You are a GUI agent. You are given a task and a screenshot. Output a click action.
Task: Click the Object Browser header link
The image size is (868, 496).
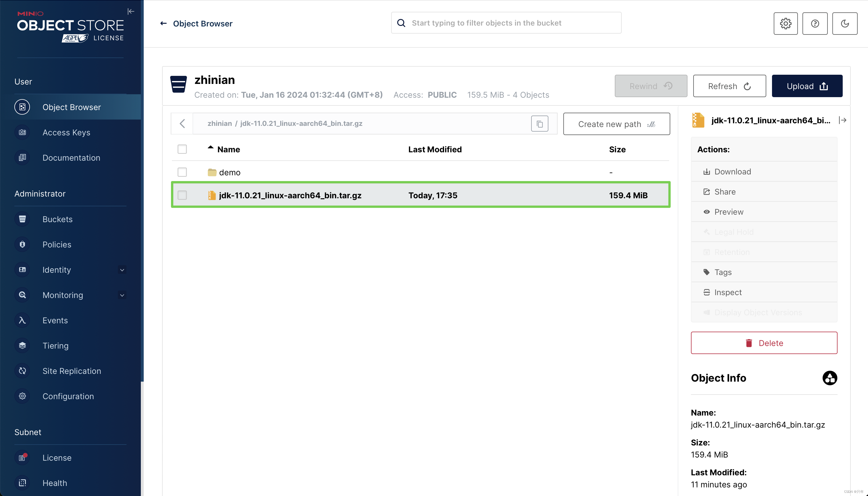203,24
